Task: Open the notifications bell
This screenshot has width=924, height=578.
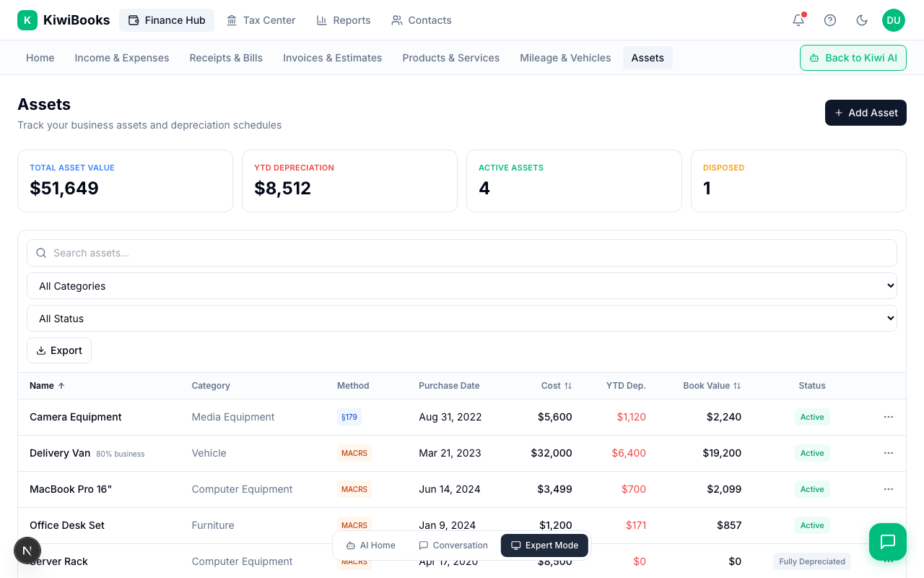Action: point(798,20)
